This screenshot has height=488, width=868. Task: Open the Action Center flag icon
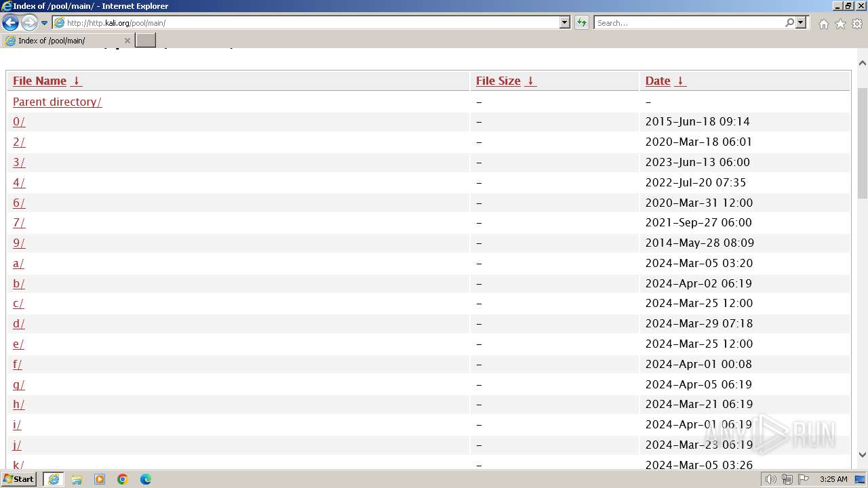pyautogui.click(x=803, y=479)
